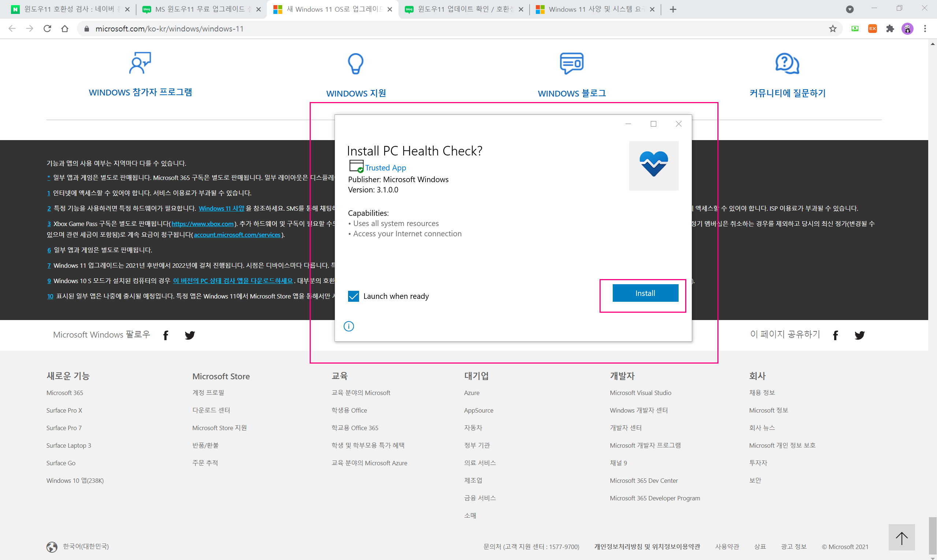The height and width of the screenshot is (560, 937).
Task: Click the back-to-top arrow button
Action: (x=901, y=537)
